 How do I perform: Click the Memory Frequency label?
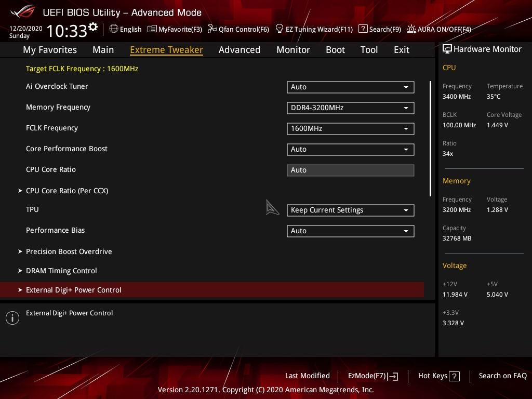[x=58, y=107]
